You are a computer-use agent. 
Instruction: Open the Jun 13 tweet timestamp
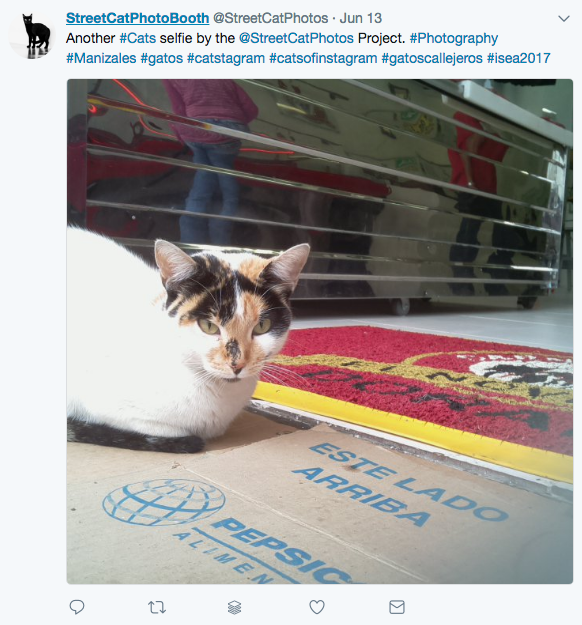(x=361, y=18)
